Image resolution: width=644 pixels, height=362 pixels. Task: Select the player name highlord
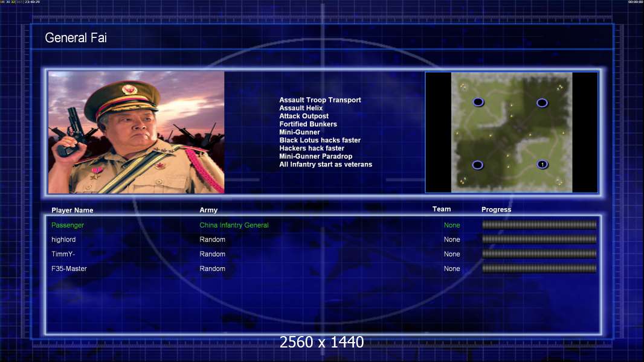click(x=63, y=240)
